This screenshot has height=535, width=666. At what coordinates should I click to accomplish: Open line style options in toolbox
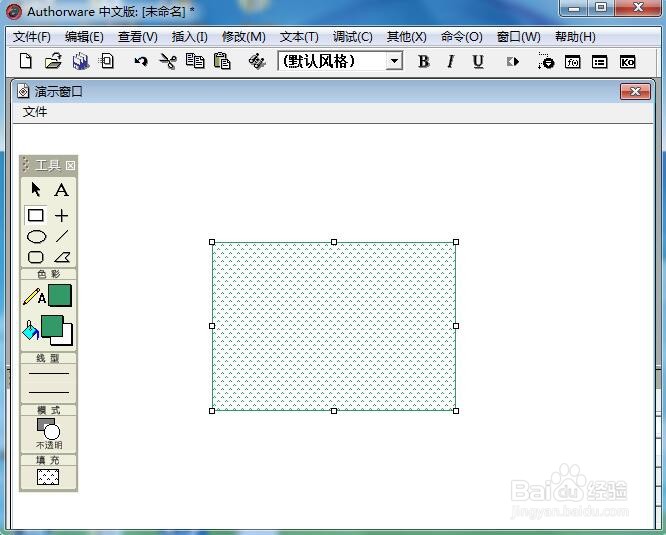(48, 383)
